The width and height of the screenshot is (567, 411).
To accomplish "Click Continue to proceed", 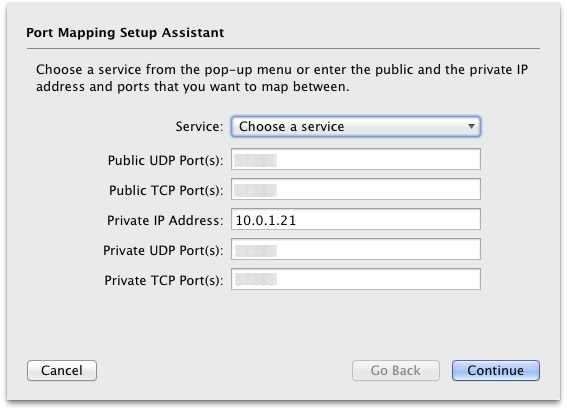I will coord(495,370).
